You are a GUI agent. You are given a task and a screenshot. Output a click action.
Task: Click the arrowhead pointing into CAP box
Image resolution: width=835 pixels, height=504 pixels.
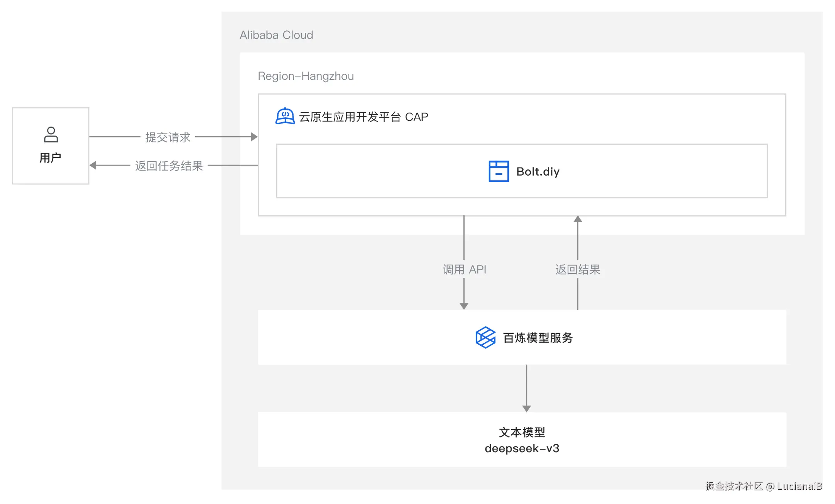pos(254,137)
